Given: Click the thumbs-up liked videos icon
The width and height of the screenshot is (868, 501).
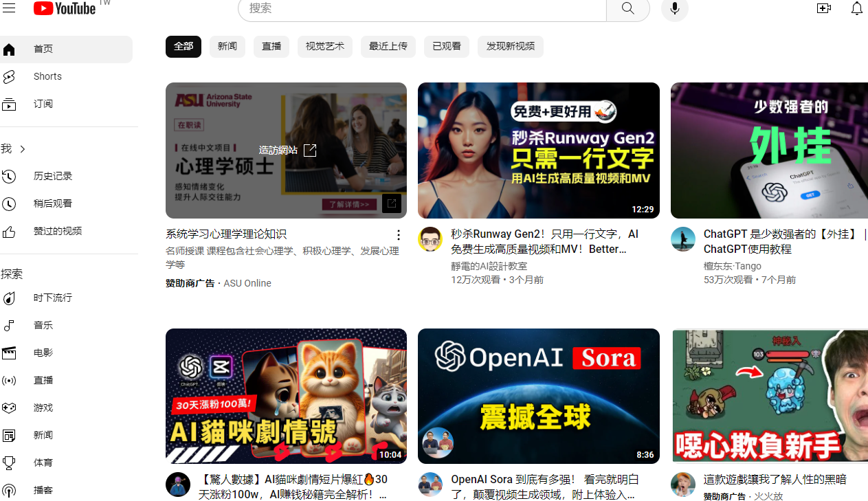Looking at the screenshot, I should point(9,232).
